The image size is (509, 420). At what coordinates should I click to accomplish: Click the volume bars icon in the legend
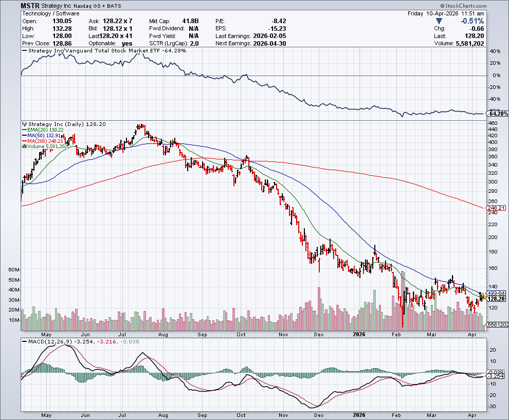tap(24, 147)
